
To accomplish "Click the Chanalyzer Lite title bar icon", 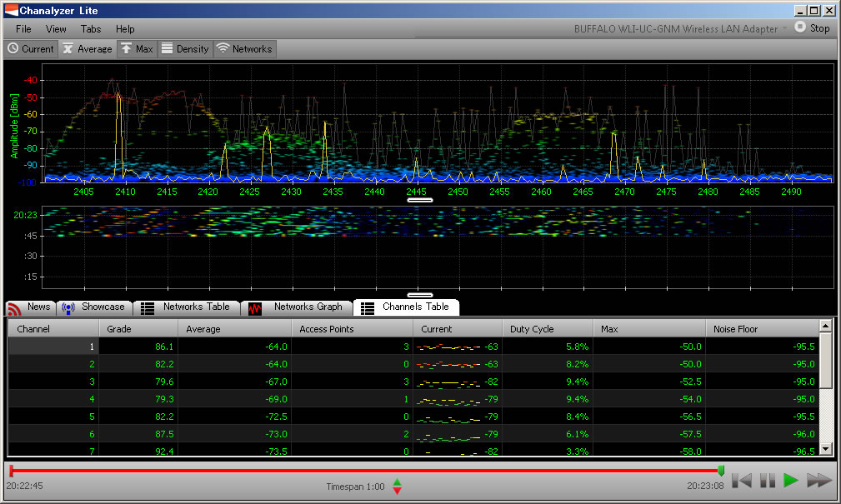I will point(12,10).
